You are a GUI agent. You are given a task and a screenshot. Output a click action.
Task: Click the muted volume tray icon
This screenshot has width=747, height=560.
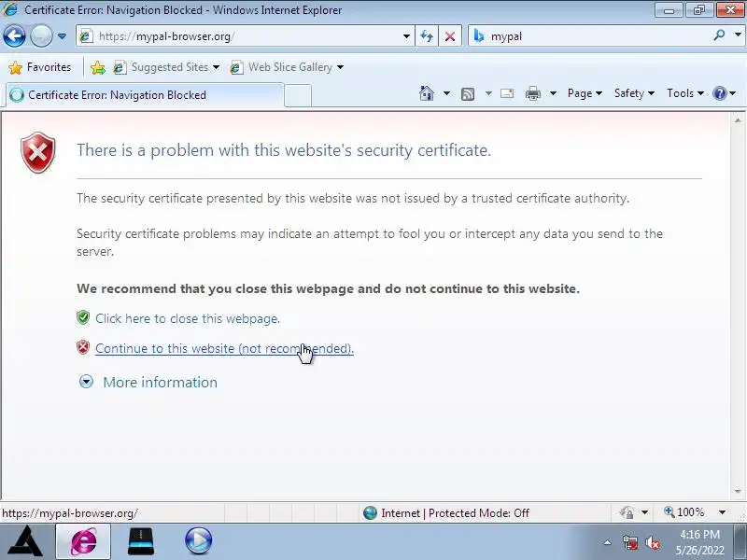652,542
